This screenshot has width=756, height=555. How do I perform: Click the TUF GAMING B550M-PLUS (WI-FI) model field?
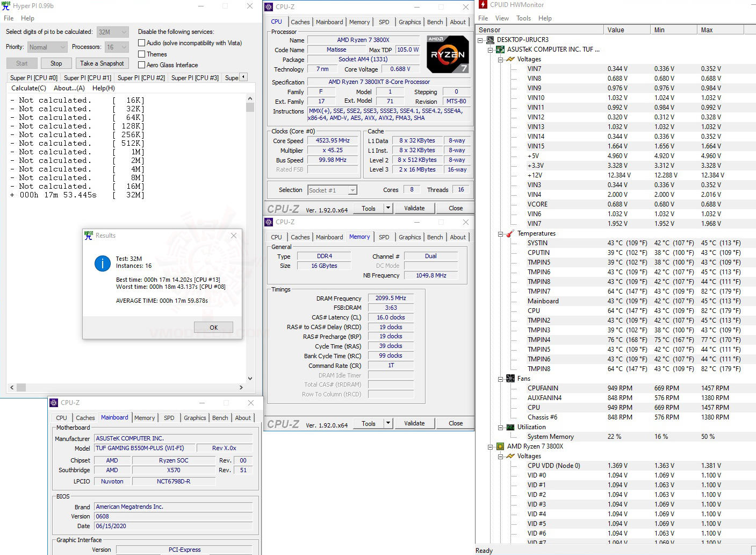[143, 448]
